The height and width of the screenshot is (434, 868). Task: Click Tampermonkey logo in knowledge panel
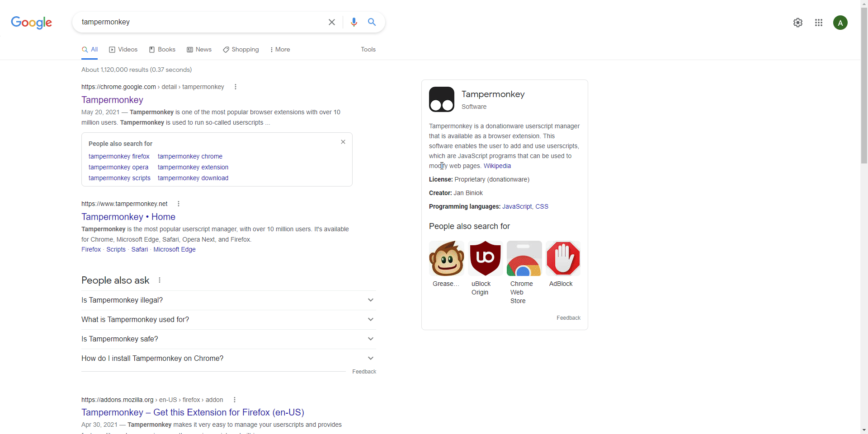coord(442,99)
